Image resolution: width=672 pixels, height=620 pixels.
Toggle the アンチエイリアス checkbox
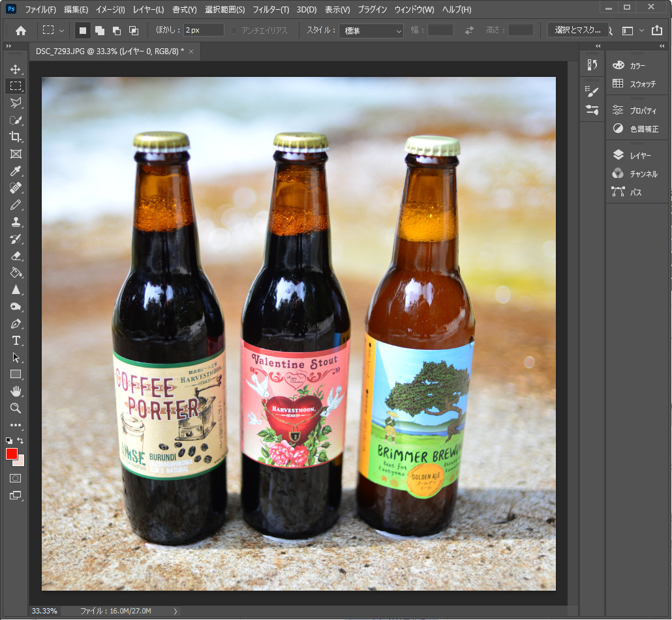[234, 31]
